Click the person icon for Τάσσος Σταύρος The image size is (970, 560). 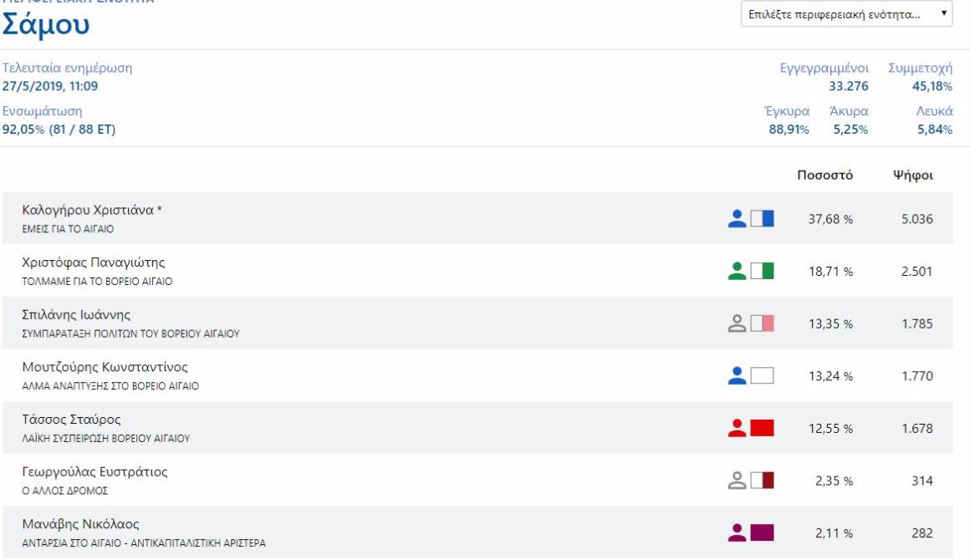coord(737,428)
